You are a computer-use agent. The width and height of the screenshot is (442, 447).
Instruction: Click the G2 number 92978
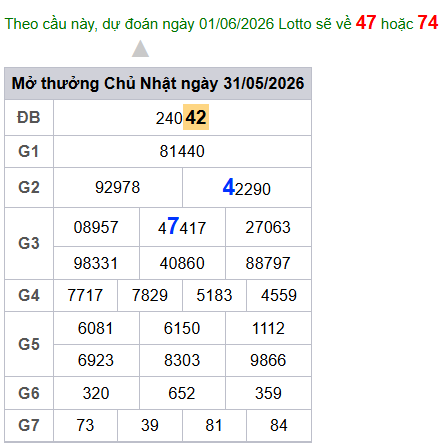[x=118, y=187]
